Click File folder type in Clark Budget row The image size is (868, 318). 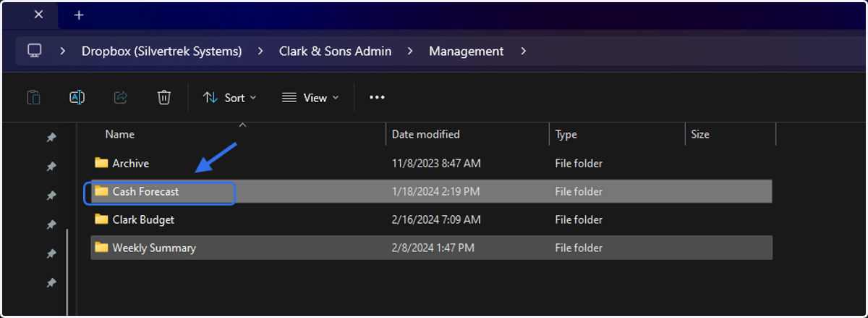pos(579,219)
